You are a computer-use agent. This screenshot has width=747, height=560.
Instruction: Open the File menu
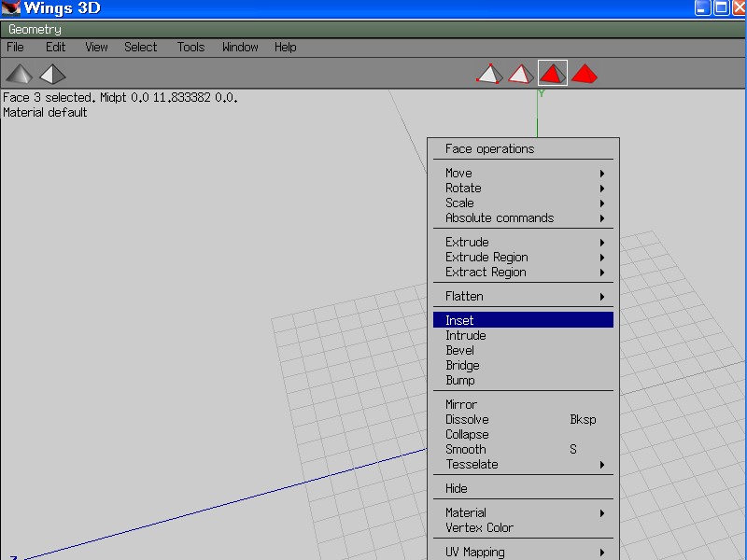click(15, 48)
